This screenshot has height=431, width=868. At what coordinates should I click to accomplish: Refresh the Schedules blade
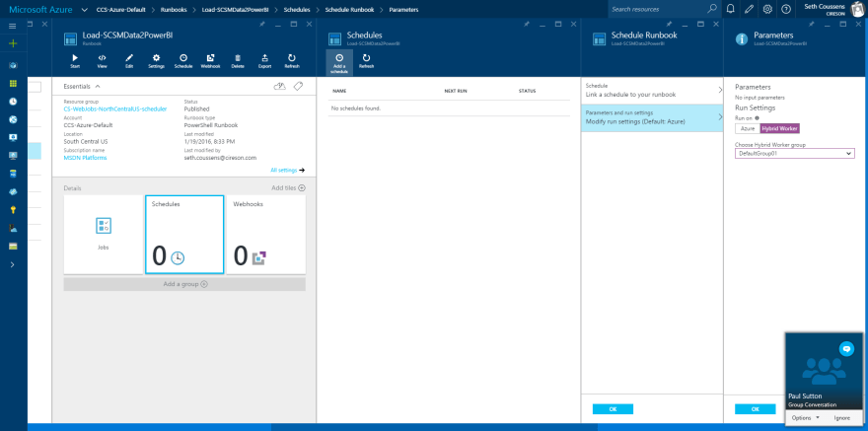coord(367,61)
